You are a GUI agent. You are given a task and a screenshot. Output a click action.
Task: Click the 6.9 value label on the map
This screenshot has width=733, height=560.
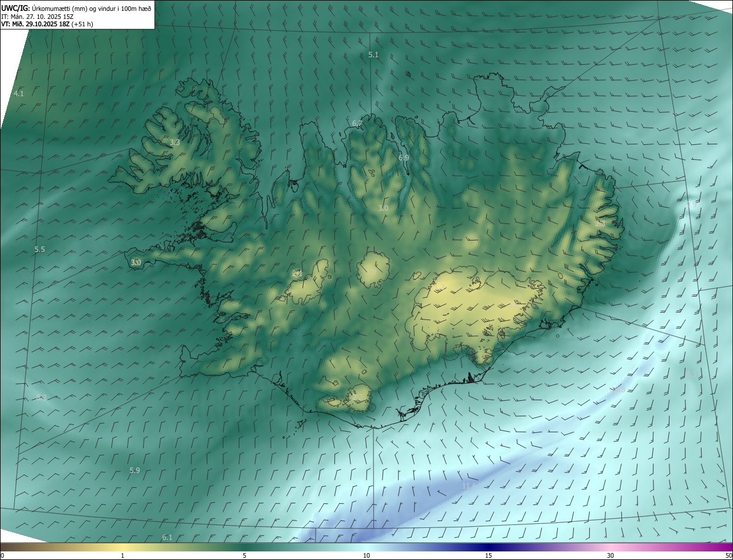404,157
